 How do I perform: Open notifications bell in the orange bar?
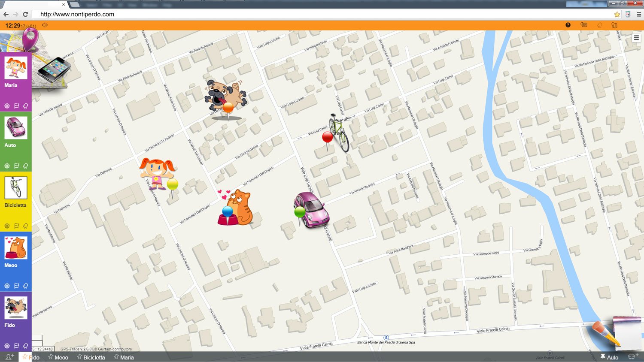click(600, 25)
